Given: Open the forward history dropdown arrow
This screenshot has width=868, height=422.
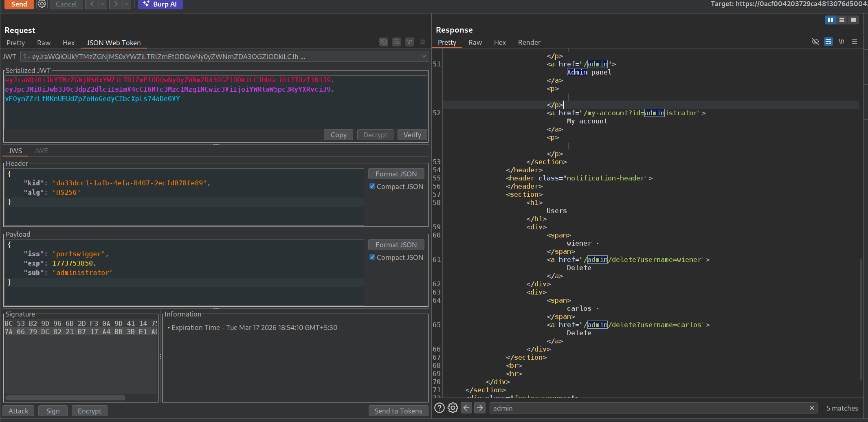Looking at the screenshot, I should 127,4.
